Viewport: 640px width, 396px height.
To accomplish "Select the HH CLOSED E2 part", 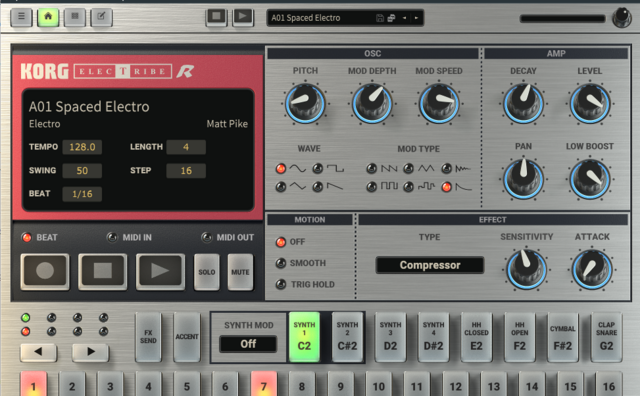I will point(476,337).
